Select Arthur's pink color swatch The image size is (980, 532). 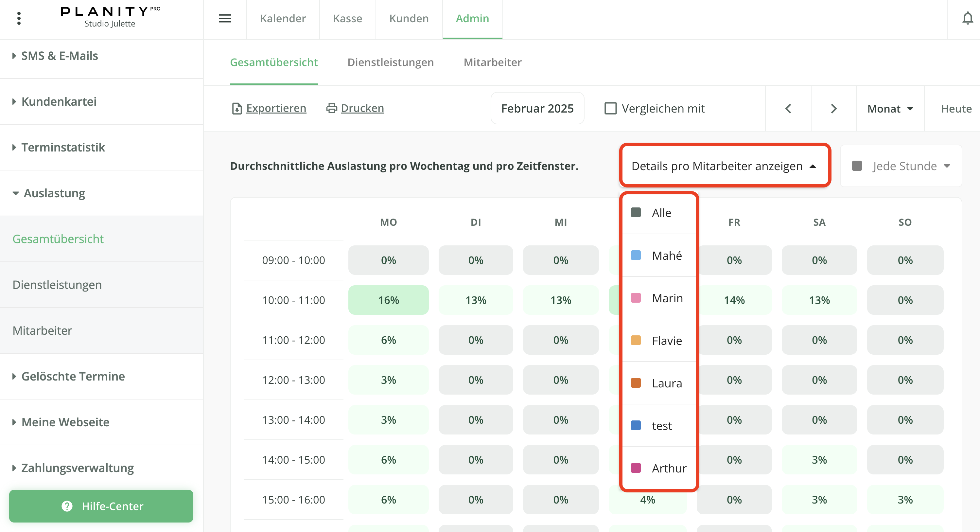pos(636,468)
